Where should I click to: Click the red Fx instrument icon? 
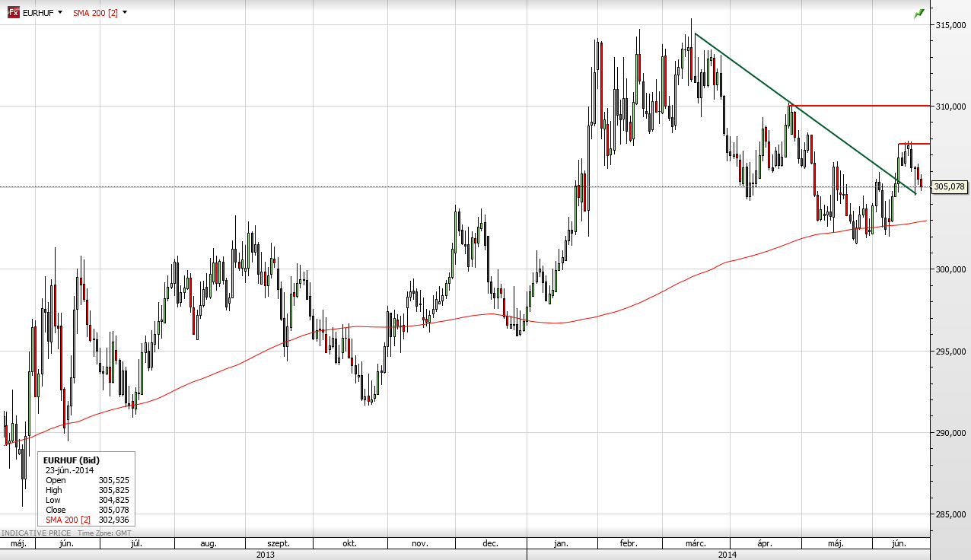coord(14,12)
